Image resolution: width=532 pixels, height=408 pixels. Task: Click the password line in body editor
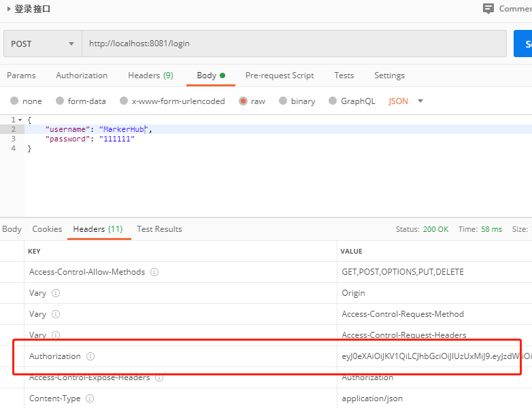point(278,139)
